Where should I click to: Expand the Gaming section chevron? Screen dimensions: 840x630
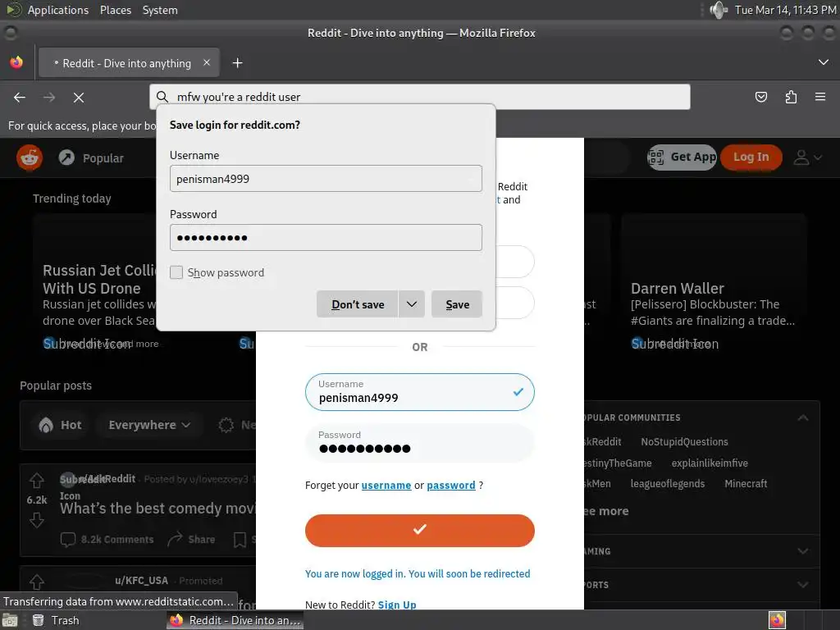click(x=802, y=550)
